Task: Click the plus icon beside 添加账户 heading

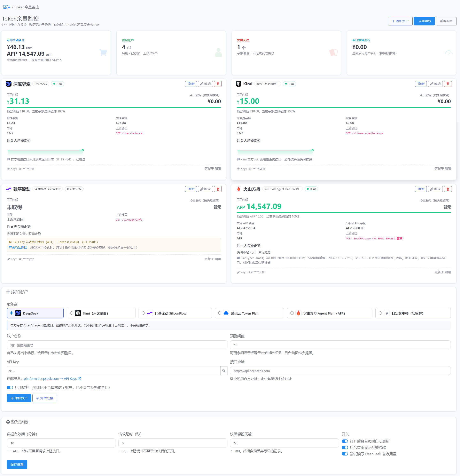Action: 8,292
